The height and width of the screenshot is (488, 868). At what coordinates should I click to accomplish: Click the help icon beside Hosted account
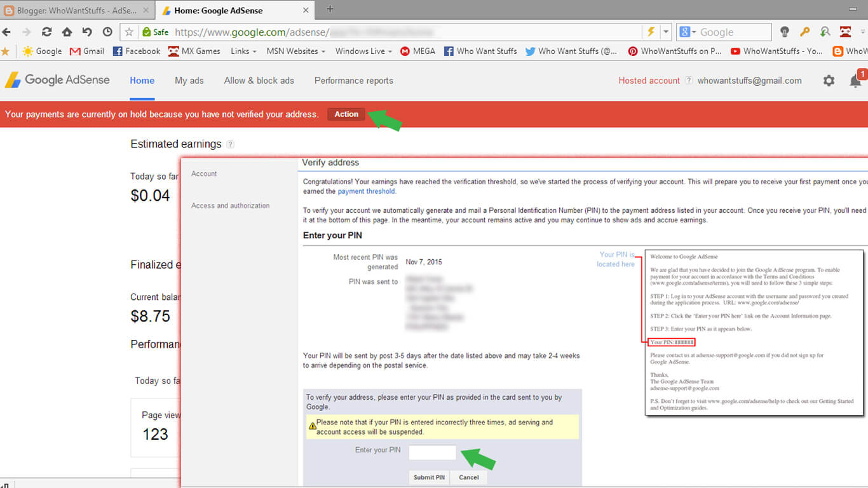[688, 81]
